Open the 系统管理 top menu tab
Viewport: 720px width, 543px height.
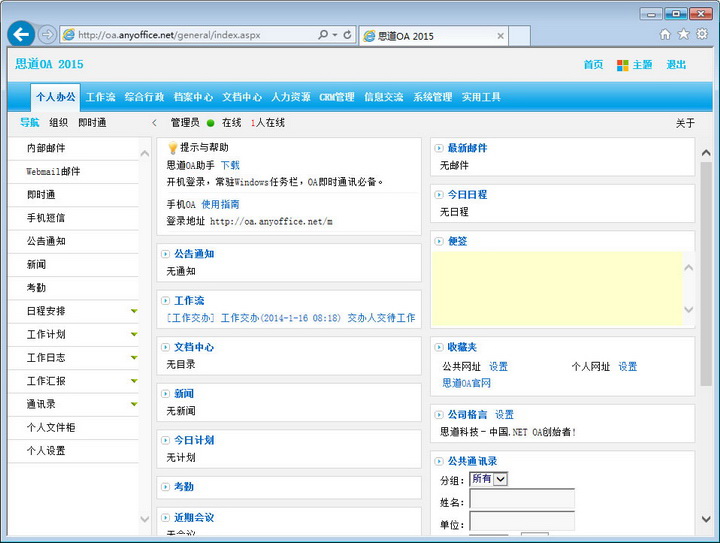(x=433, y=97)
